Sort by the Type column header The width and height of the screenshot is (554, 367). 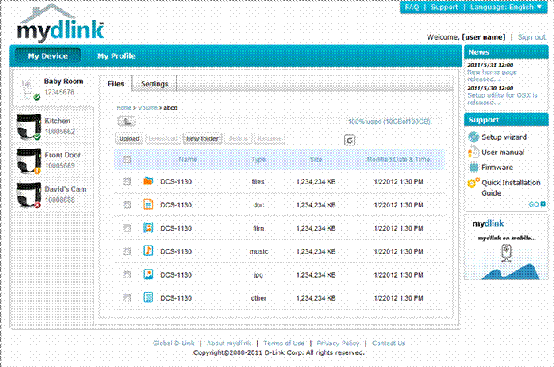[x=259, y=160]
